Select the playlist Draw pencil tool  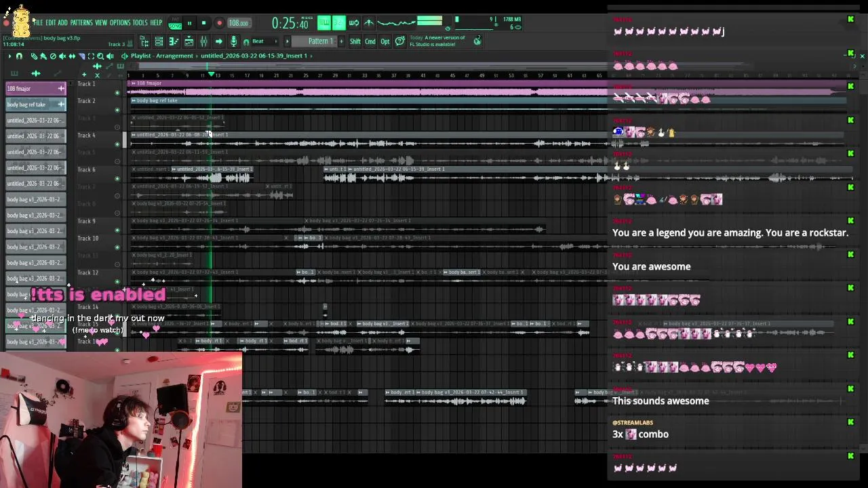pos(34,56)
